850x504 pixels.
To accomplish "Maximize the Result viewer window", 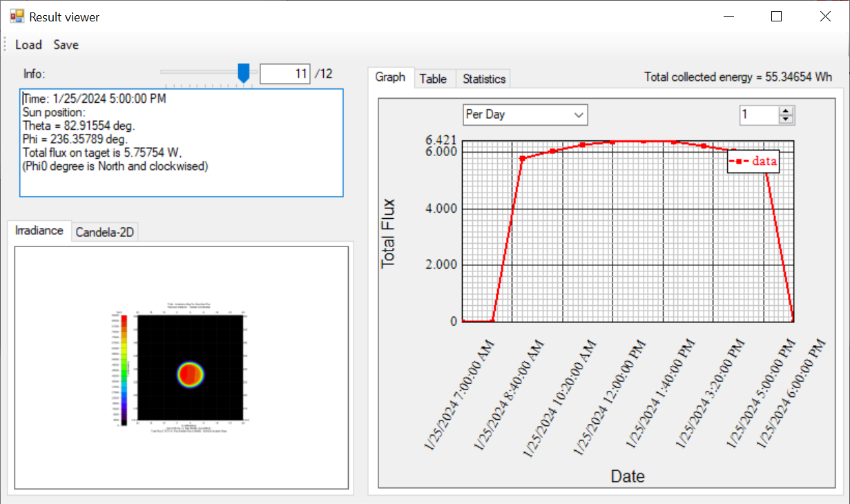I will point(776,17).
